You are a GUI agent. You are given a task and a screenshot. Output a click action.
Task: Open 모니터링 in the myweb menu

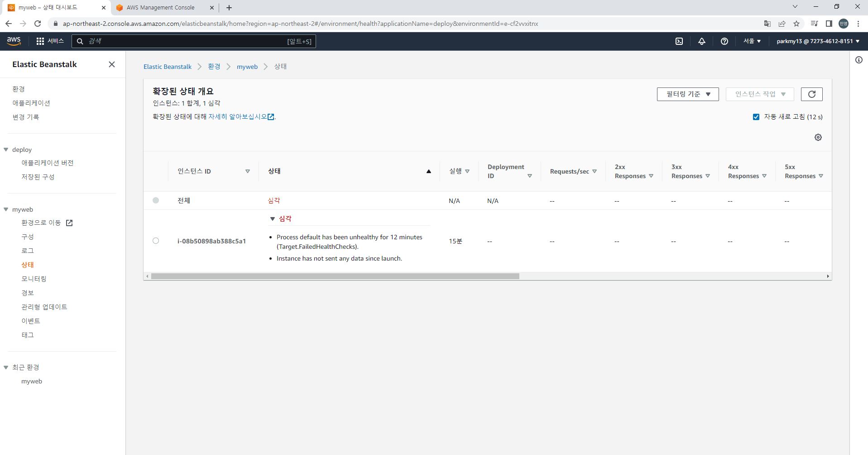pyautogui.click(x=34, y=279)
